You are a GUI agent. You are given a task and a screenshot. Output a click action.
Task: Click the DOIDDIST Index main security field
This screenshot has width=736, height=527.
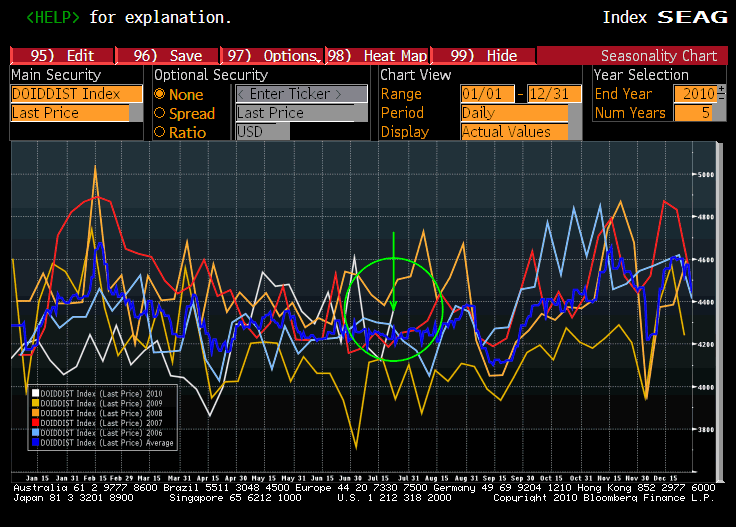coord(70,94)
